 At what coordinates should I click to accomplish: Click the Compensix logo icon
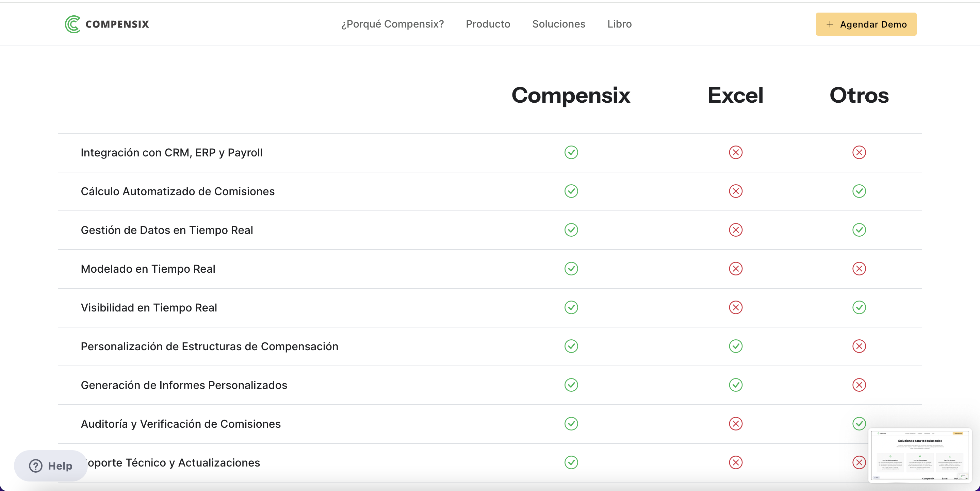tap(73, 24)
